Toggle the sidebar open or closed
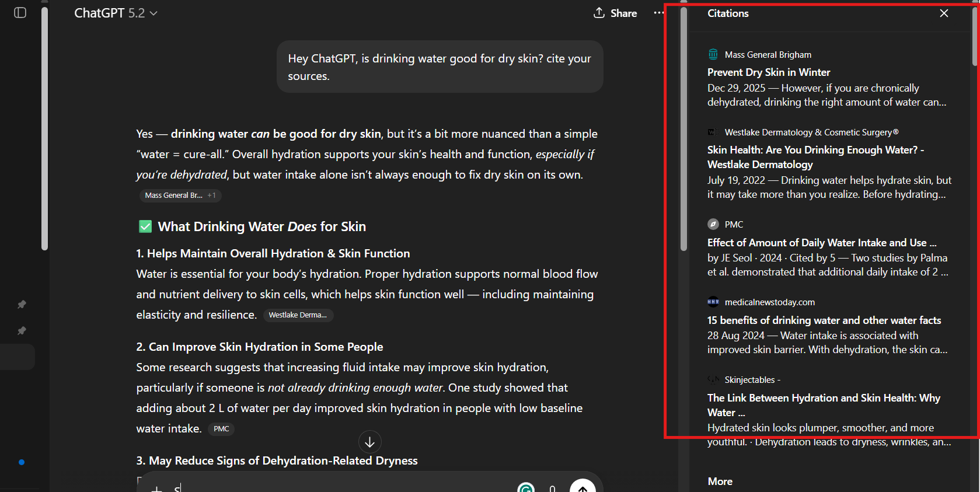The height and width of the screenshot is (492, 980). coord(20,13)
